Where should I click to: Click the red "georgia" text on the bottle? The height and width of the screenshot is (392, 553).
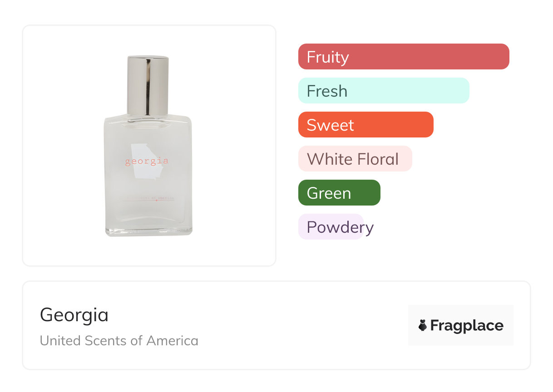147,161
